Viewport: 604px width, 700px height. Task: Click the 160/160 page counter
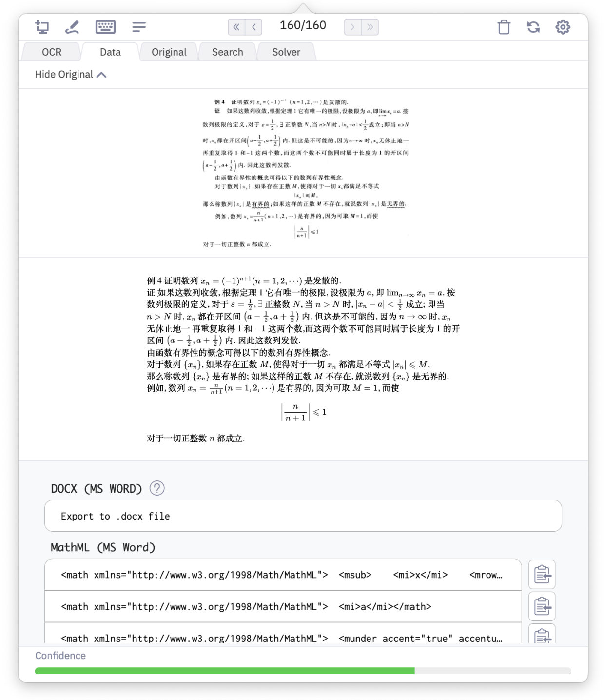pyautogui.click(x=302, y=25)
